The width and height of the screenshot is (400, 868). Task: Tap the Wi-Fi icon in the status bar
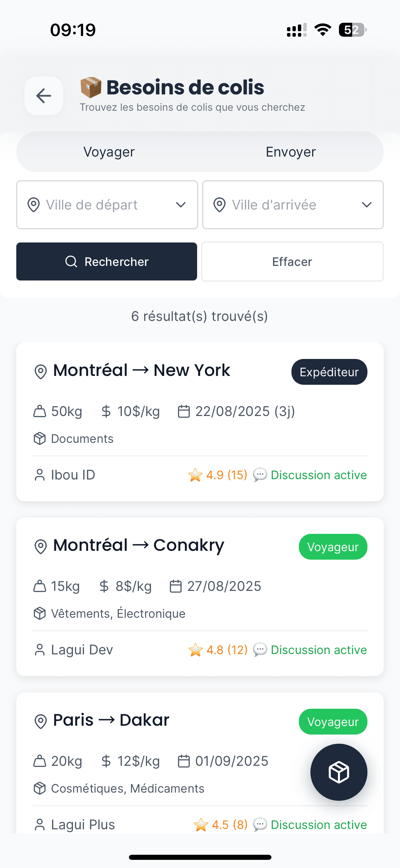(323, 30)
